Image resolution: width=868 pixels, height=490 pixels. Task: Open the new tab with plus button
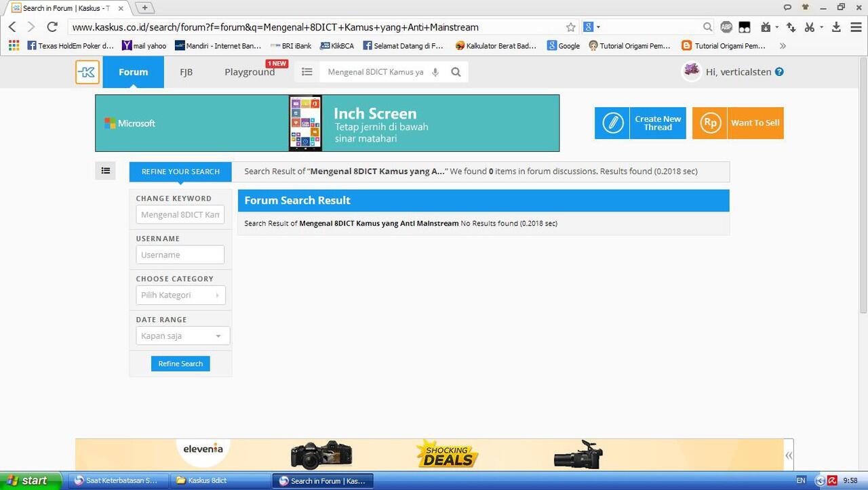pyautogui.click(x=144, y=7)
